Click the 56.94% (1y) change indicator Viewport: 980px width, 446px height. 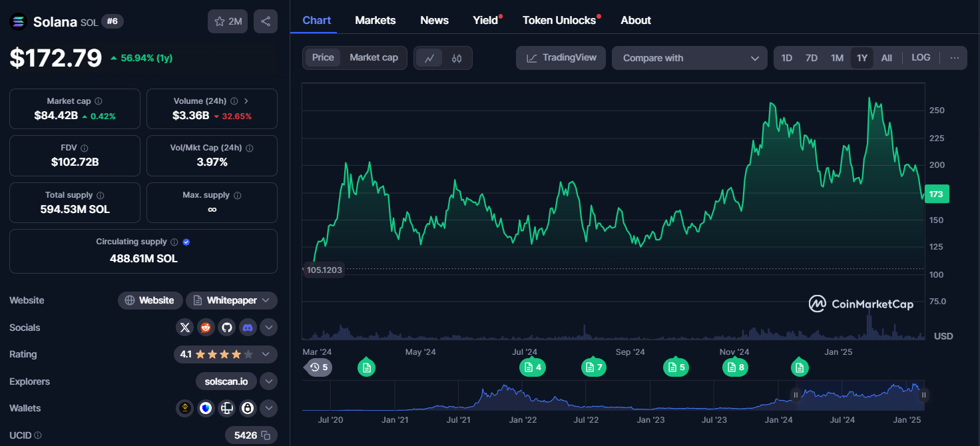pyautogui.click(x=141, y=58)
